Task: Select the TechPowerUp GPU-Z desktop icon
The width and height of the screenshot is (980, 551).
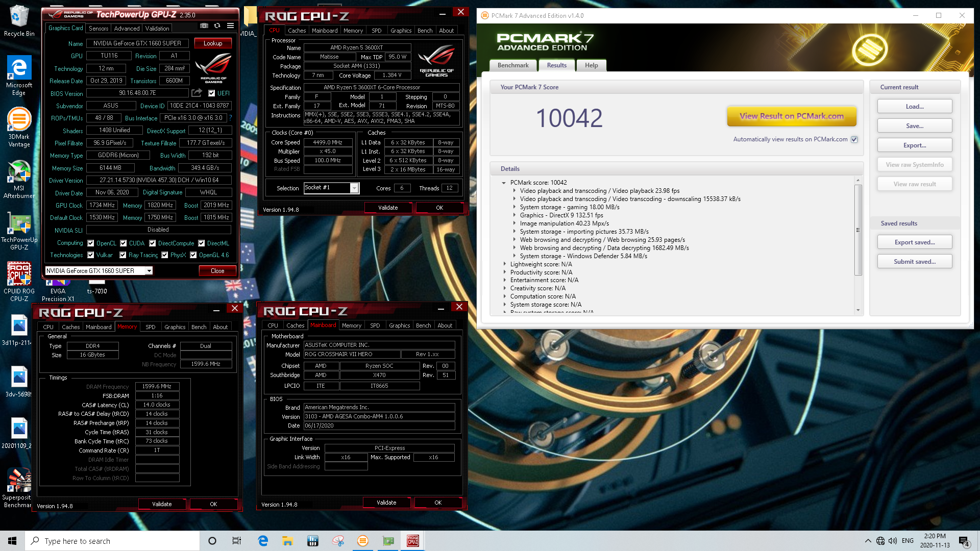Action: (19, 231)
